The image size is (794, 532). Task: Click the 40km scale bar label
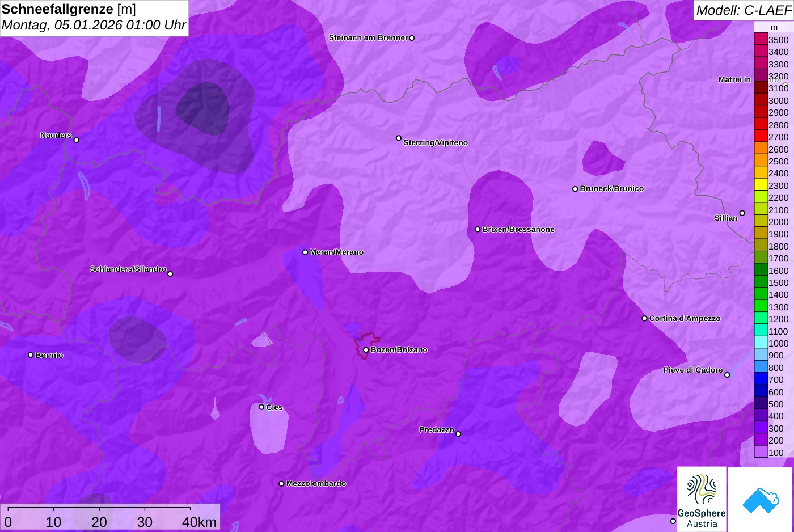(200, 522)
